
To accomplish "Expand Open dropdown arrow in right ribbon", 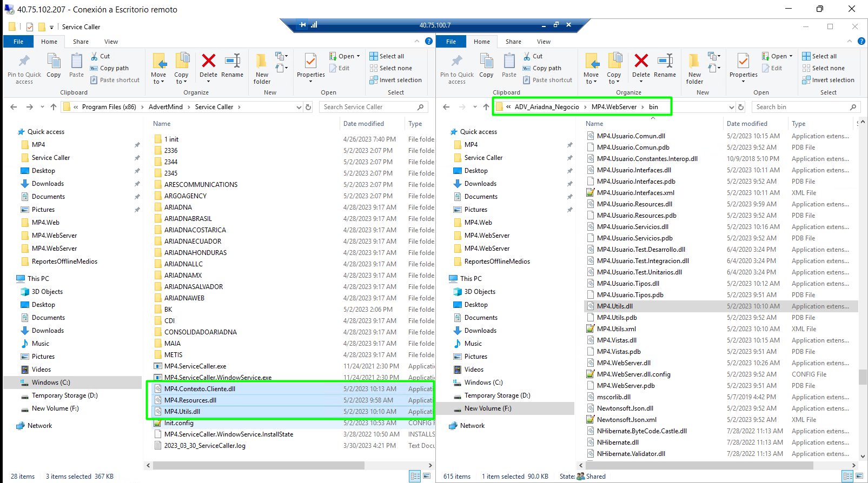I will [x=791, y=56].
